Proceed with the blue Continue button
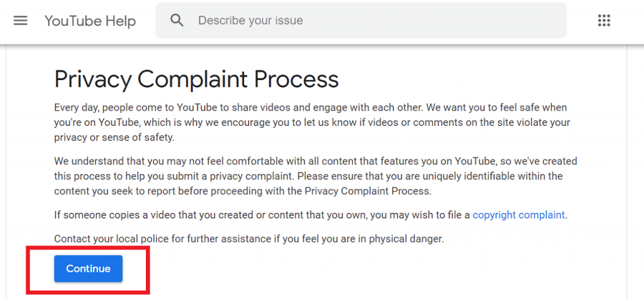Viewport: 644px width, 301px height. [x=88, y=268]
